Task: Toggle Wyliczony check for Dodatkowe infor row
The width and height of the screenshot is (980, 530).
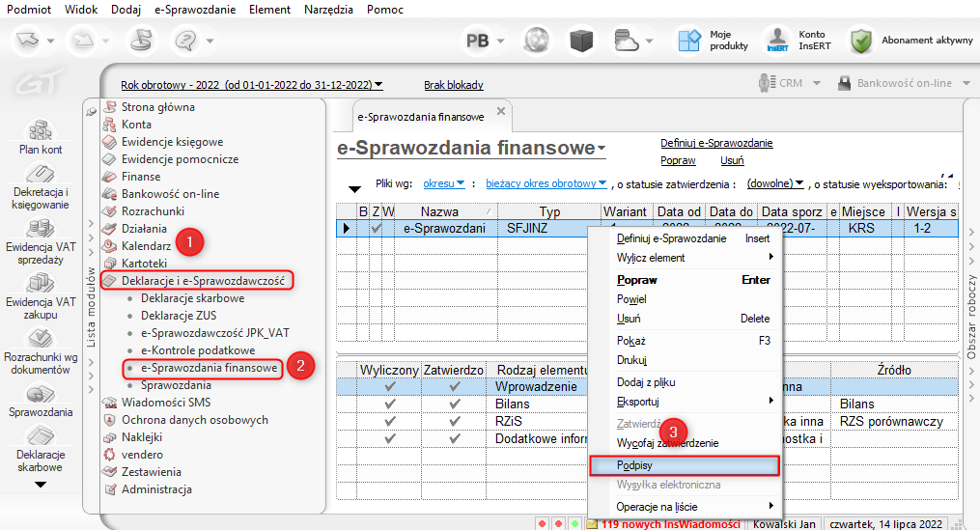Action: click(390, 438)
